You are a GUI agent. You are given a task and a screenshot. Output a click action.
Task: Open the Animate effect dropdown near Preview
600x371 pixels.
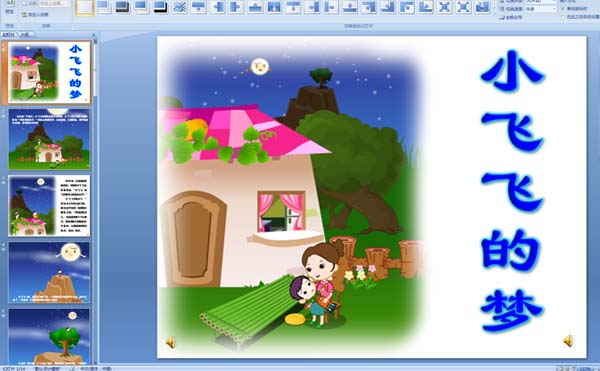click(55, 3)
